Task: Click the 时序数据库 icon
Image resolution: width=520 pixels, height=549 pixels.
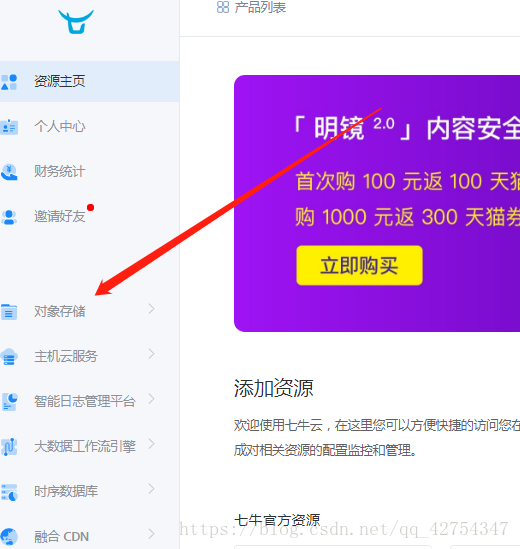Action: [x=9, y=492]
